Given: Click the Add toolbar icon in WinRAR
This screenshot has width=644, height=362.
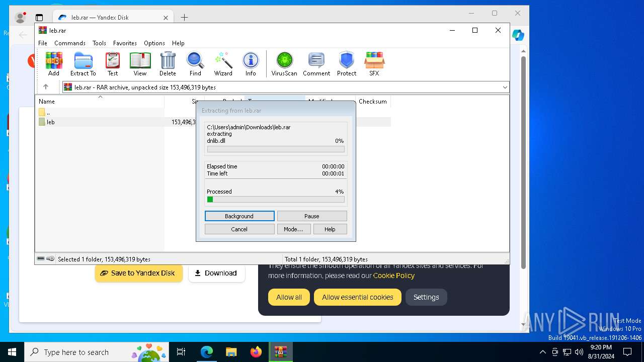Looking at the screenshot, I should [x=54, y=64].
